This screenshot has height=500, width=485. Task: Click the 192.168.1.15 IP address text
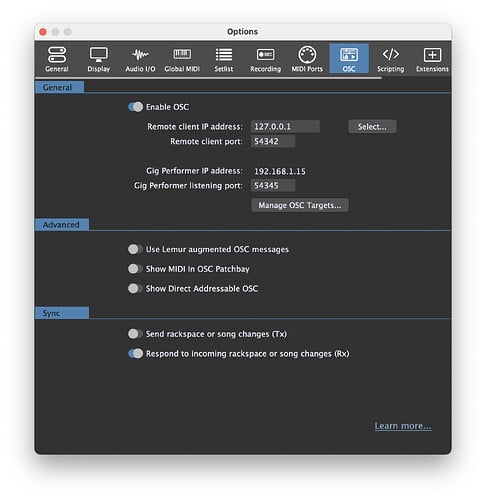(280, 171)
